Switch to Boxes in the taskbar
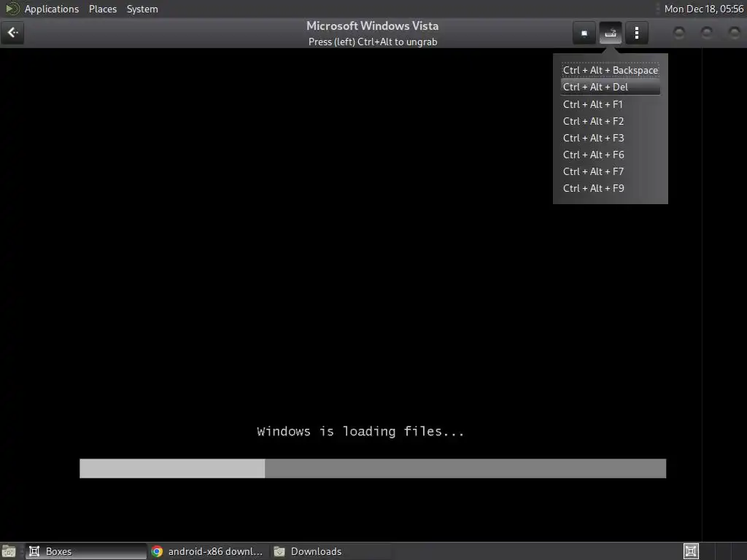Viewport: 747px width, 560px height. (86, 551)
